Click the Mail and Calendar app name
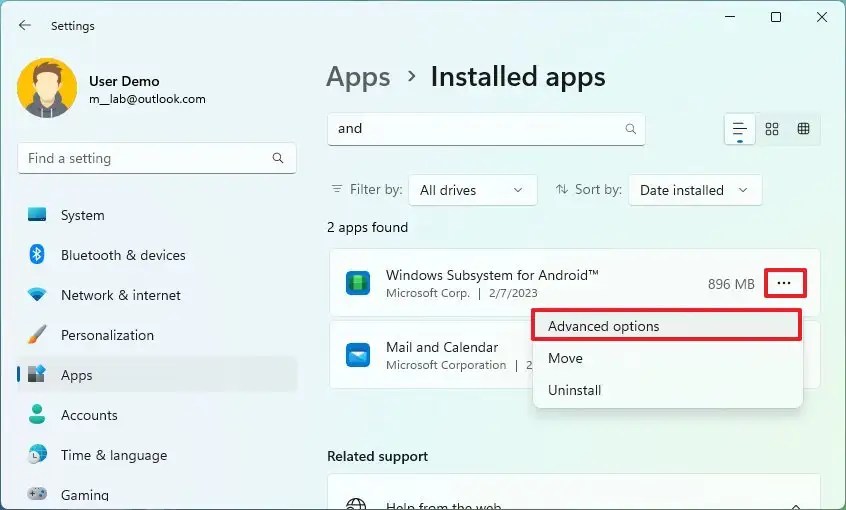Viewport: 846px width, 510px height. tap(442, 347)
